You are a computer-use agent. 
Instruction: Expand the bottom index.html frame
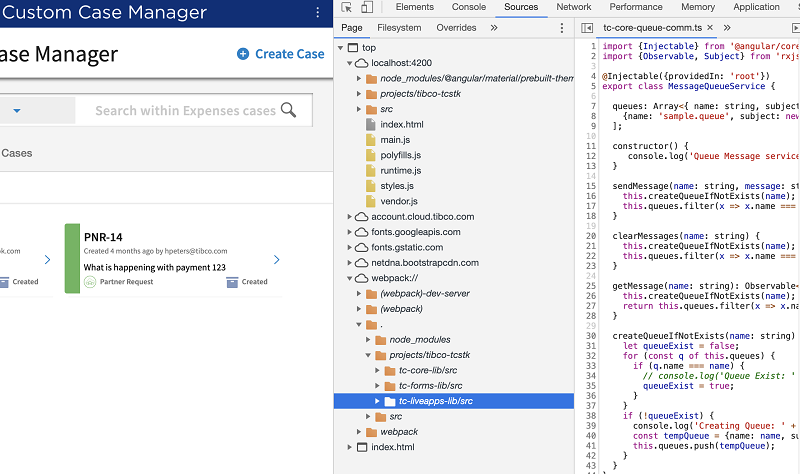[349, 447]
